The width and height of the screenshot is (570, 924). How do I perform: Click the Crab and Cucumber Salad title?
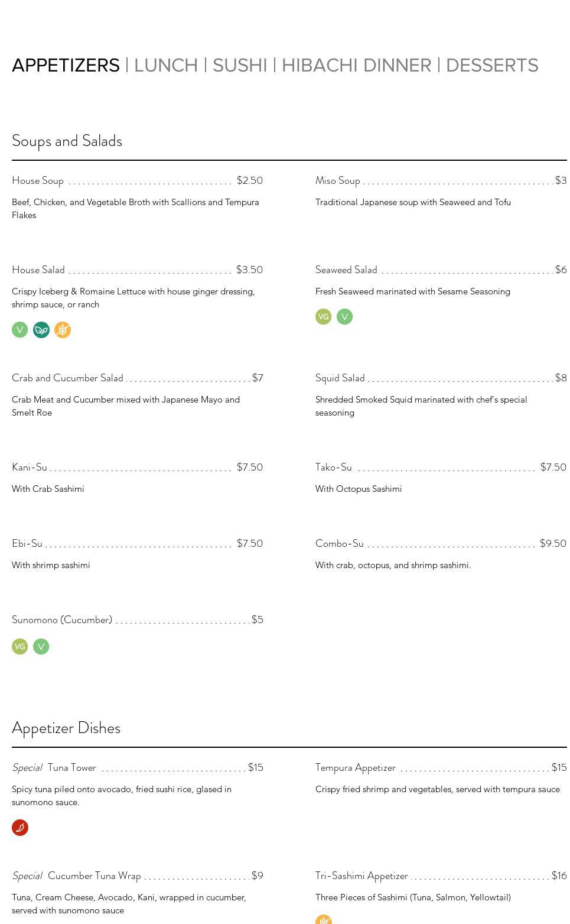pos(67,378)
